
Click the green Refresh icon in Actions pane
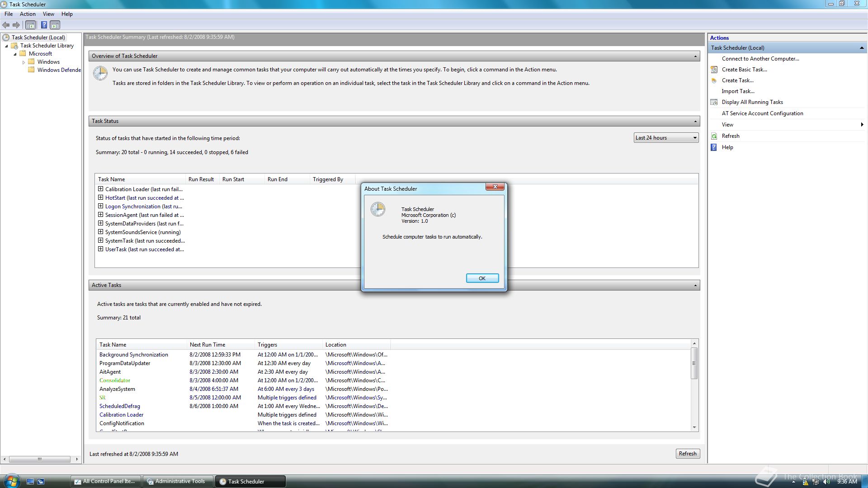click(x=714, y=136)
